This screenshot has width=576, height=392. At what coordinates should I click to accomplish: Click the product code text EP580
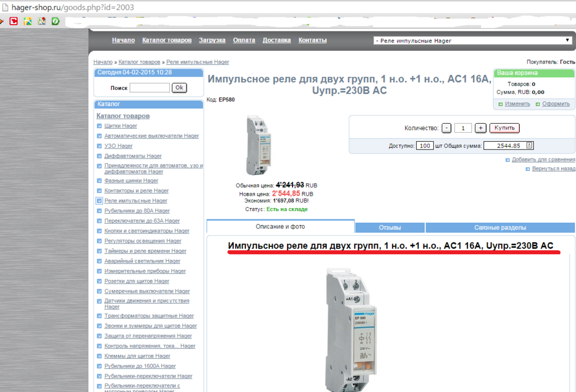pyautogui.click(x=227, y=100)
